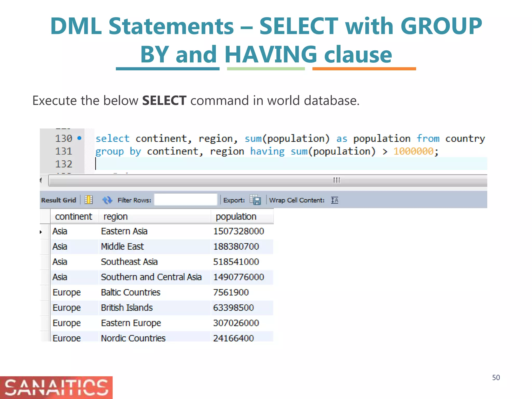Click line number 130 in the gutter
This screenshot has height=399, width=532.
click(63, 138)
